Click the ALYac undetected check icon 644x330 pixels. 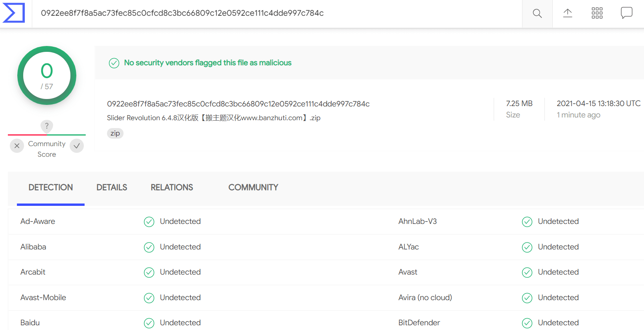(x=527, y=247)
